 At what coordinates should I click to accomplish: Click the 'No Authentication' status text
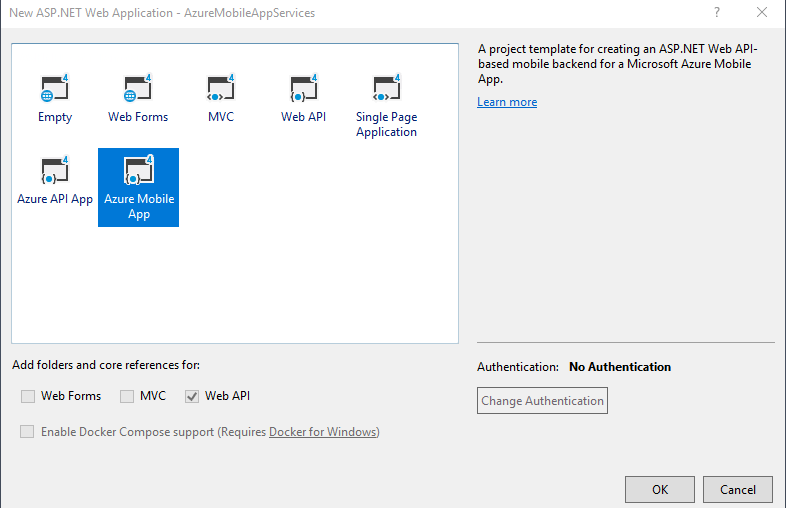(620, 367)
